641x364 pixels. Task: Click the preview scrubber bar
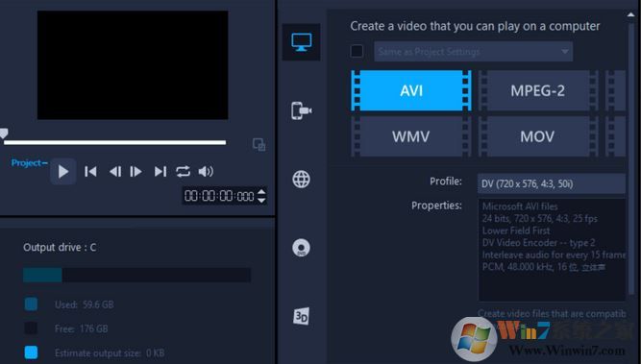[x=115, y=142]
